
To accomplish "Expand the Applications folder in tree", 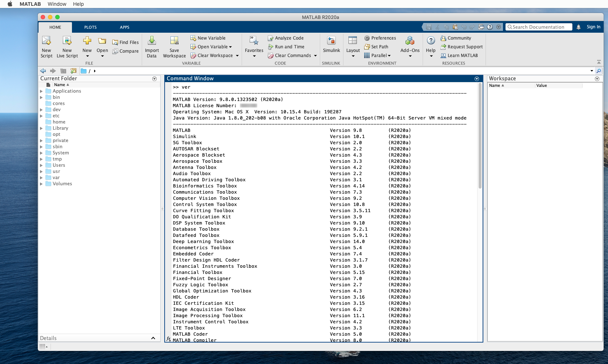I will point(41,91).
